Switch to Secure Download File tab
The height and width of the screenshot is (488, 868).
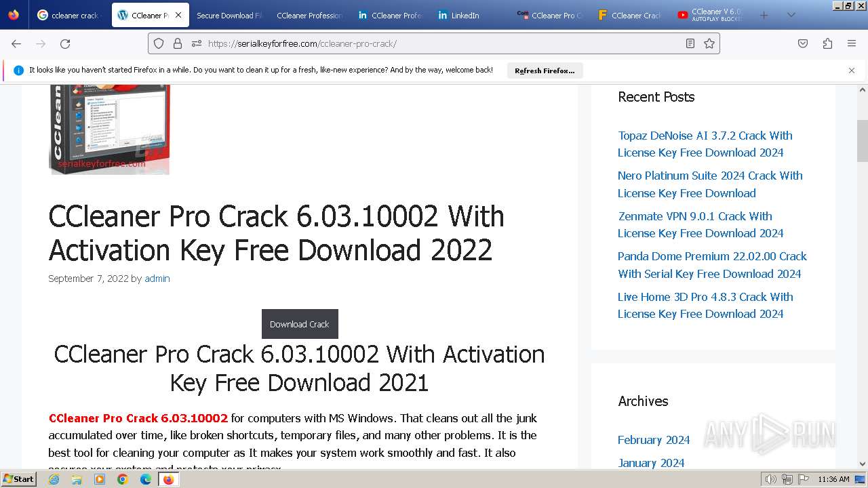pos(229,15)
